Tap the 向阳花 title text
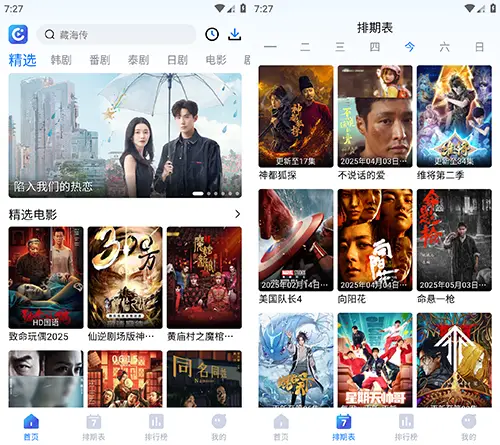The height and width of the screenshot is (445, 500). tap(352, 299)
